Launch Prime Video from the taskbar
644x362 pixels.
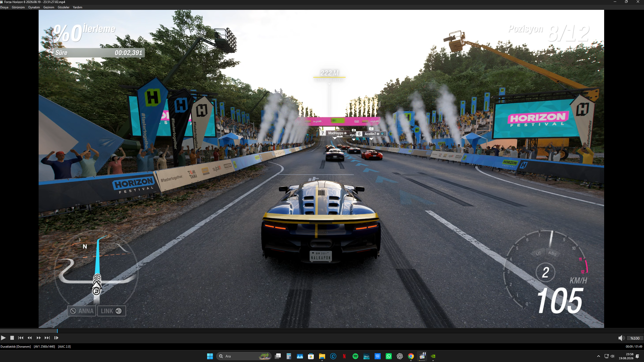click(378, 356)
